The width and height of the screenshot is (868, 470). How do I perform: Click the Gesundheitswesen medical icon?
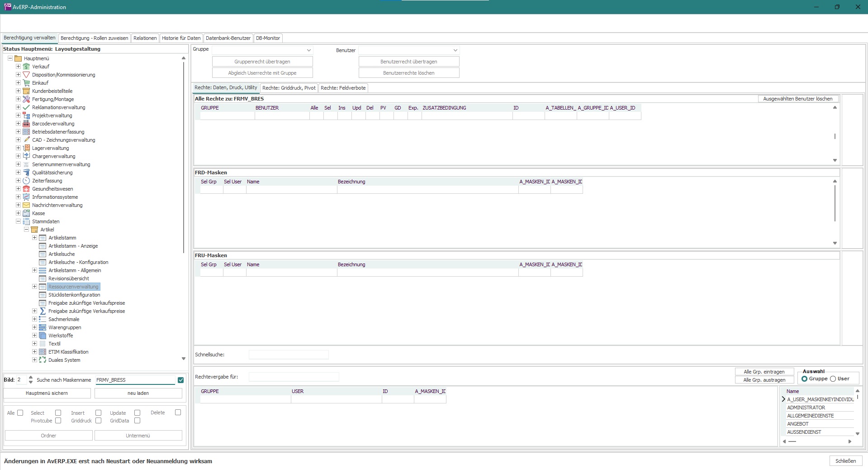click(26, 189)
